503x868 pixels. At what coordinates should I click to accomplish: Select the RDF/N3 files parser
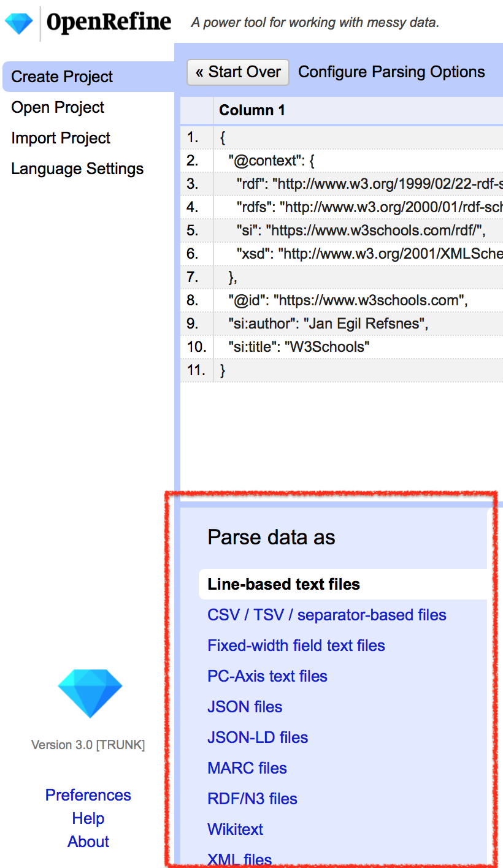click(x=252, y=799)
